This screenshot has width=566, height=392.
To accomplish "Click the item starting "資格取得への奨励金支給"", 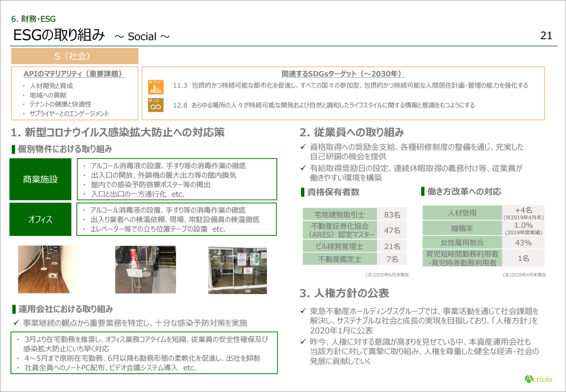I will pos(417,151).
